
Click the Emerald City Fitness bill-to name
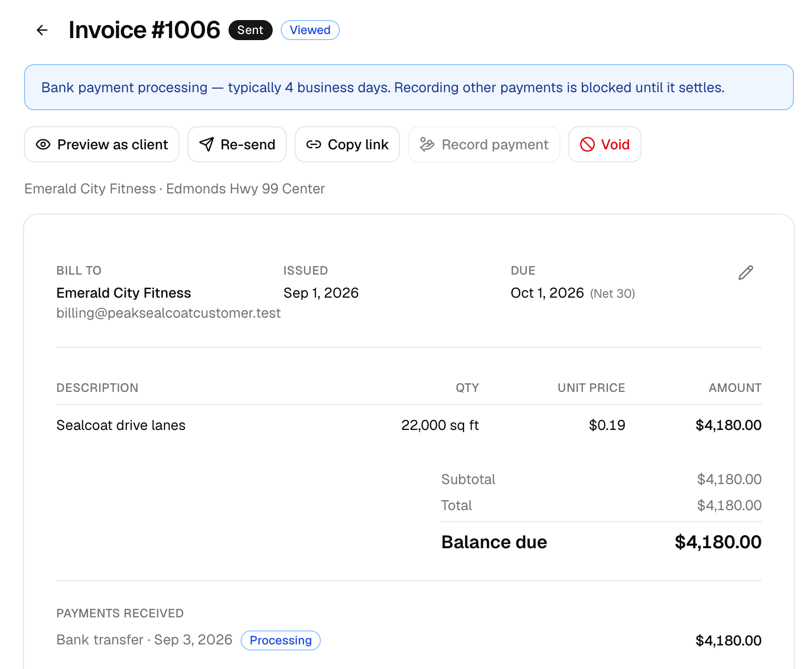pyautogui.click(x=124, y=293)
